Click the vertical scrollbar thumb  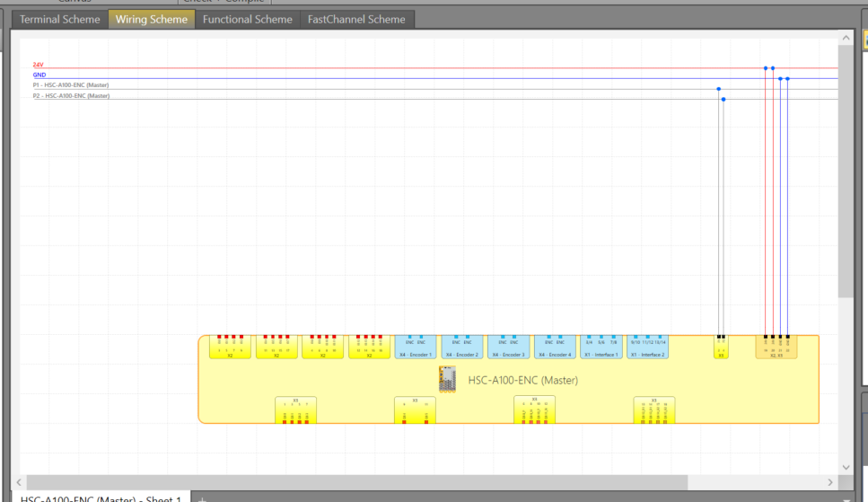(x=846, y=172)
